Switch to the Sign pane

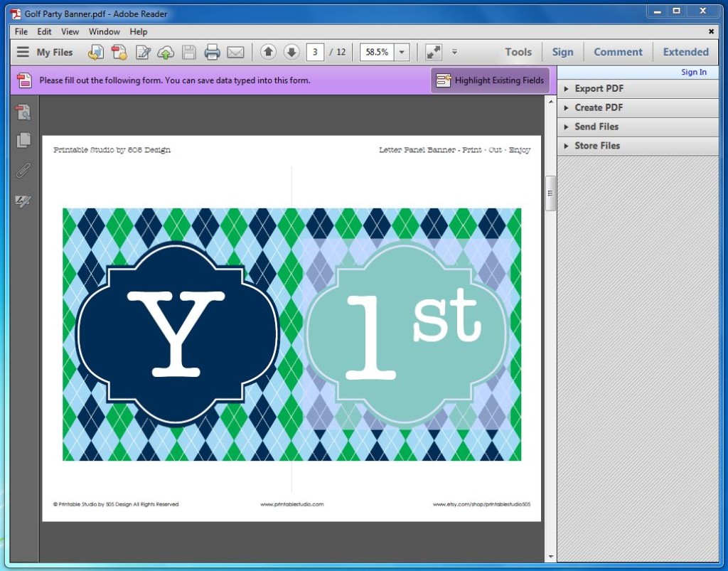point(563,52)
